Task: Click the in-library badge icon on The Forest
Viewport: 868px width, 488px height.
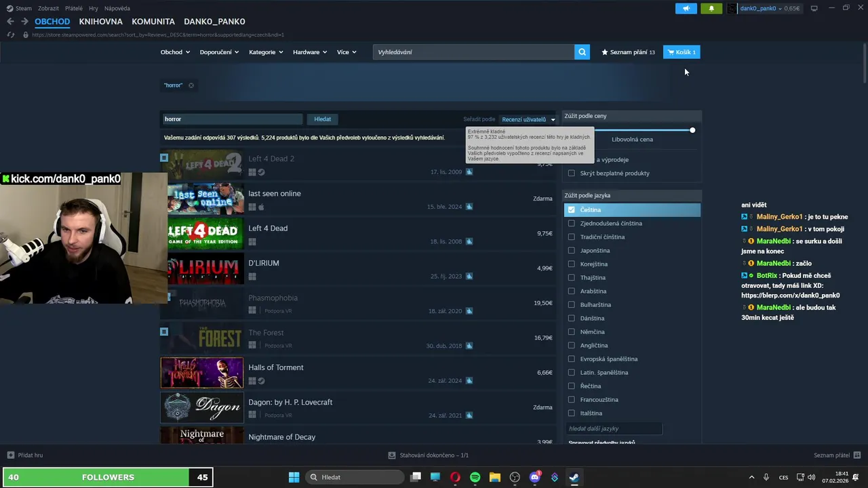Action: (164, 331)
